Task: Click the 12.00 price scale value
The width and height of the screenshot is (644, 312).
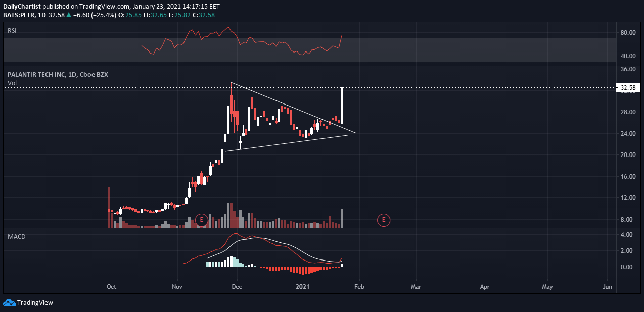Action: [x=628, y=198]
